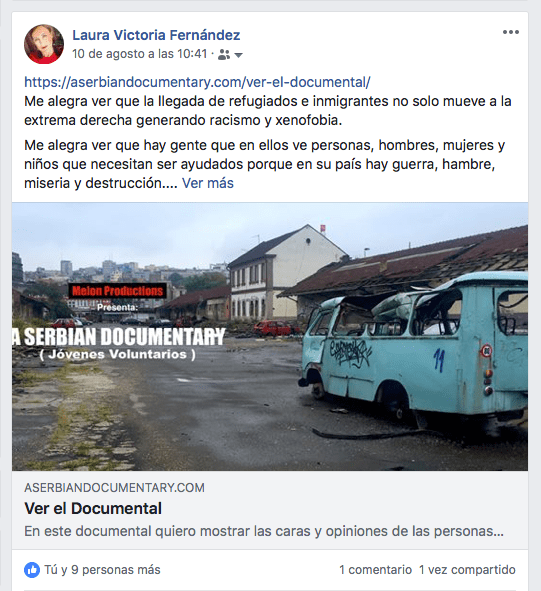541x591 pixels.
Task: Click the ASERBIANDOCUMENTARY.COM domain label
Action: point(114,488)
